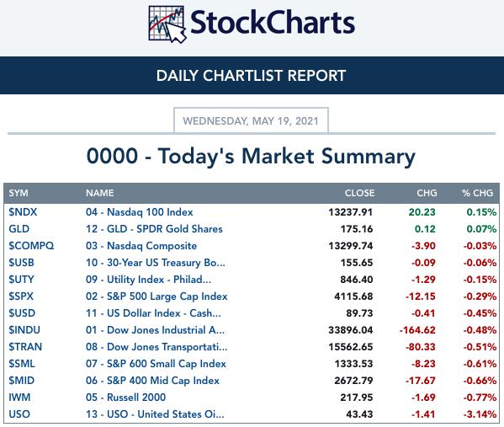The image size is (504, 427).
Task: Open the USO symbol link
Action: click(19, 414)
